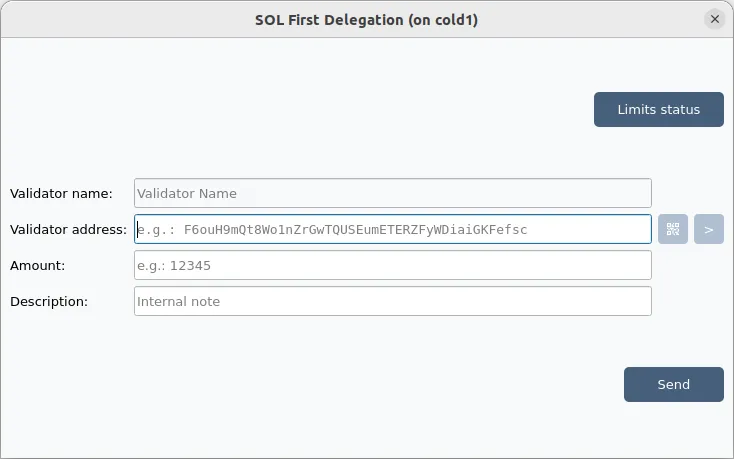Screen dimensions: 734x459
Task: Click the "Validator name:" label
Action: point(61,194)
